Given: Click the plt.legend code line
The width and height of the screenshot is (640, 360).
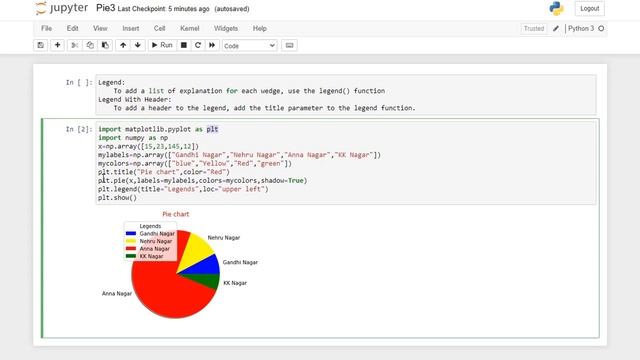Looking at the screenshot, I should [183, 189].
